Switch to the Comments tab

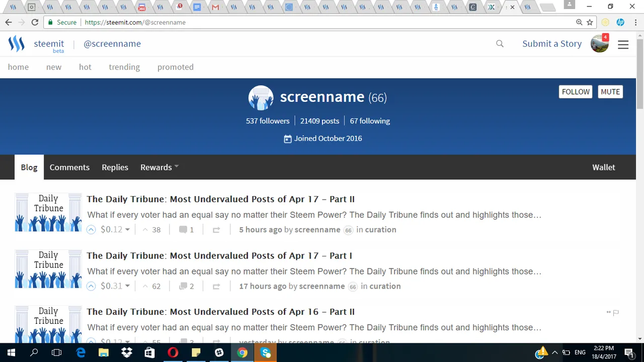(69, 167)
